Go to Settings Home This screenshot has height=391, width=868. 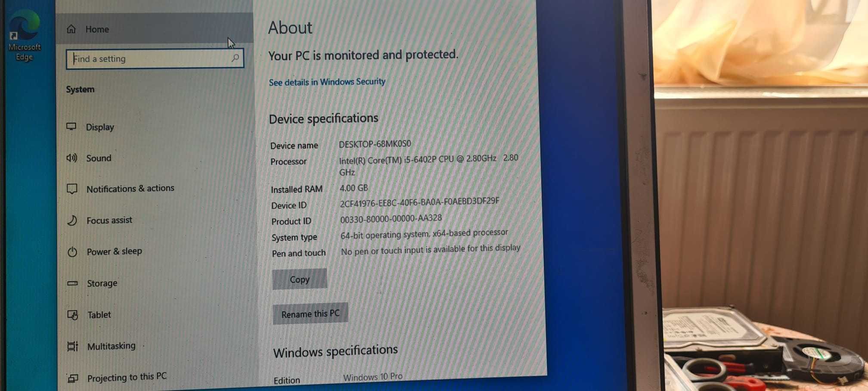155,28
